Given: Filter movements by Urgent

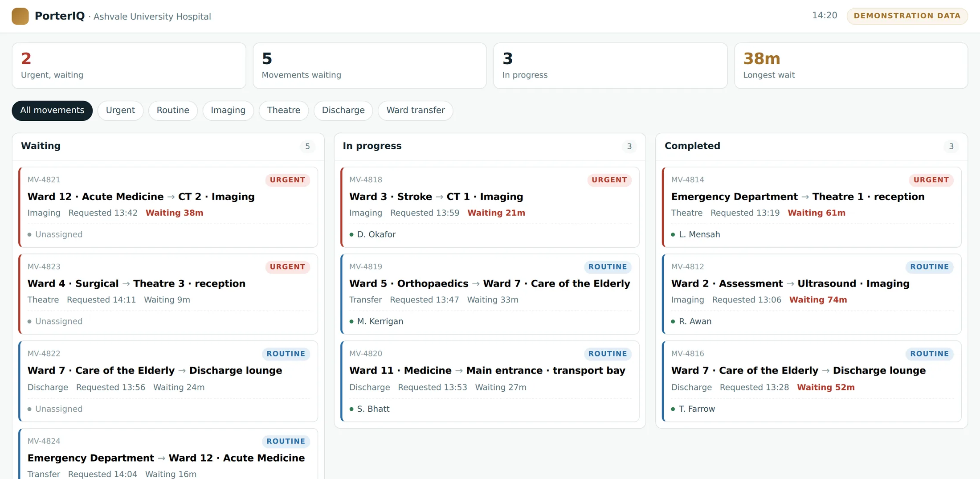Looking at the screenshot, I should click(x=120, y=111).
